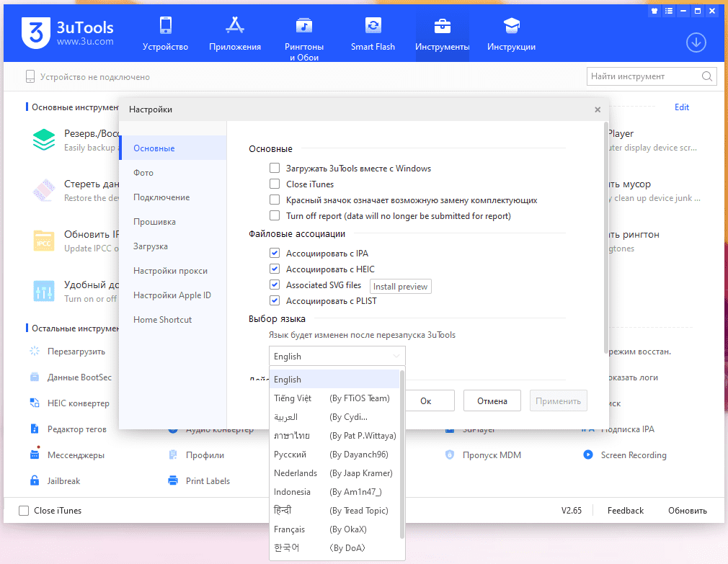Screen dimensions: 728x564
Task: Choose Thai (By Pat P.Wittaya) option
Action: tap(334, 436)
